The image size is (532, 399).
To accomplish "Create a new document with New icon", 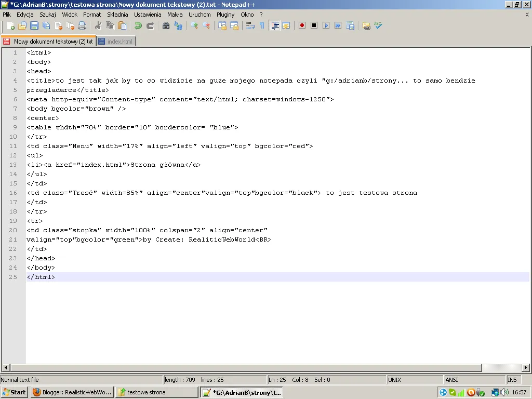I will (10, 26).
